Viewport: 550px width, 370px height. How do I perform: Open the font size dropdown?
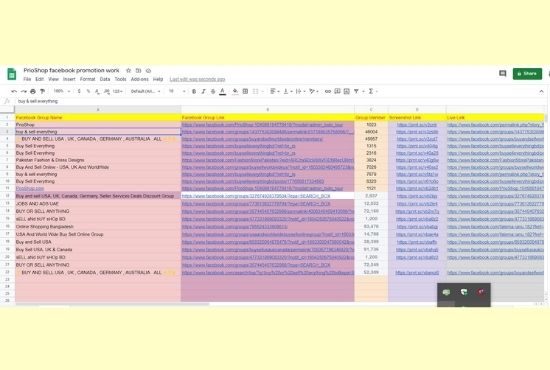pyautogui.click(x=177, y=91)
